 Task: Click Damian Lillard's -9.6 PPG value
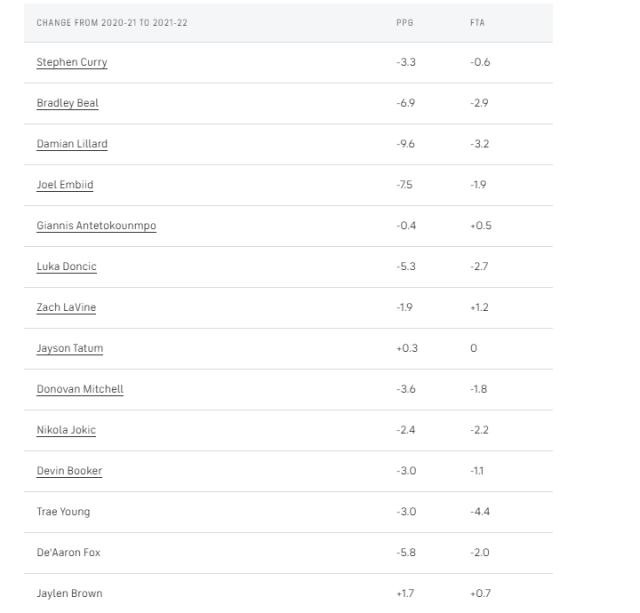pos(405,144)
